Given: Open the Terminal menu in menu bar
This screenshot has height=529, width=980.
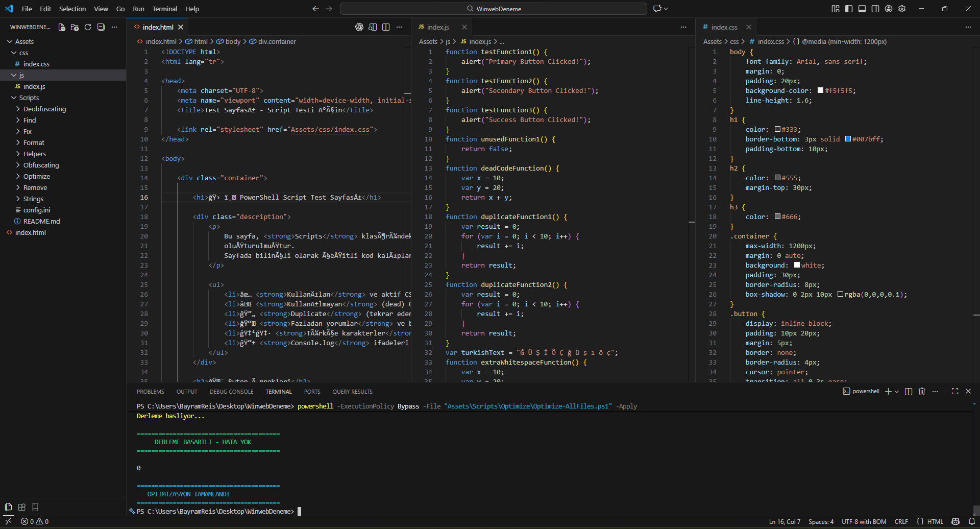Looking at the screenshot, I should (x=164, y=9).
